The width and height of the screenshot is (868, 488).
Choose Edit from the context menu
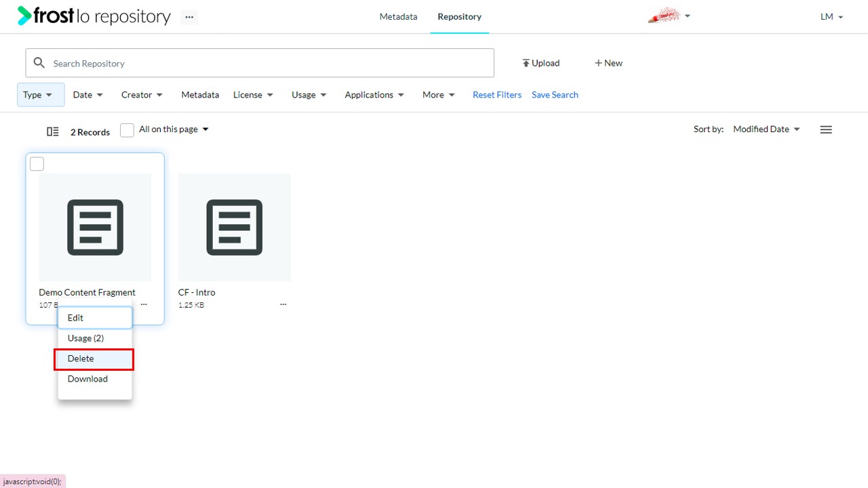pos(95,318)
